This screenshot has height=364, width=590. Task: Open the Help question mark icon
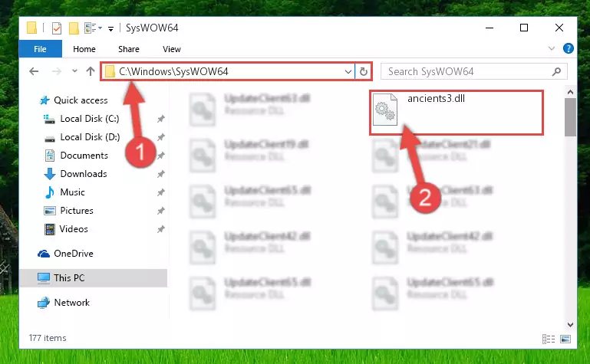tap(569, 48)
